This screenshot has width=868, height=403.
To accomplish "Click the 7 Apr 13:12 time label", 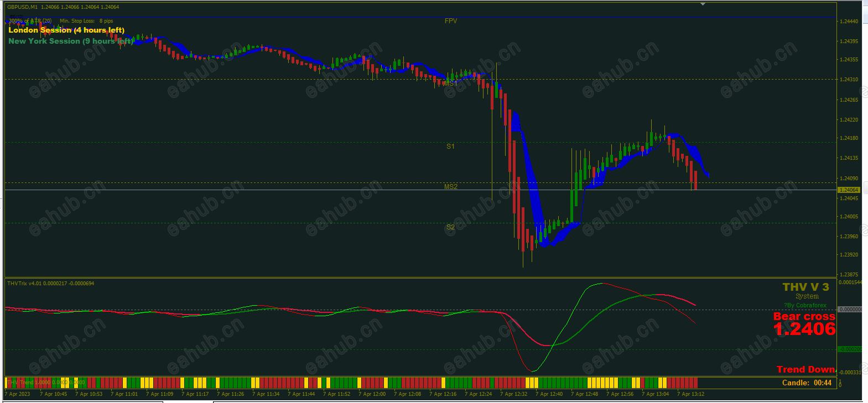I will pos(691,394).
